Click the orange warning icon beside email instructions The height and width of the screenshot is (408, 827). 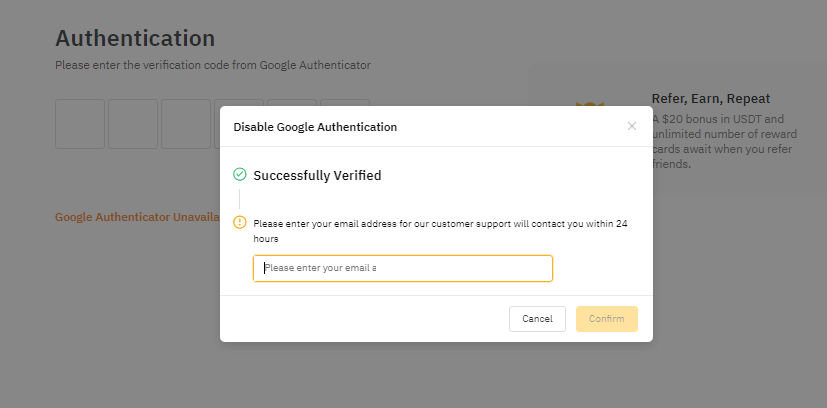tap(239, 222)
